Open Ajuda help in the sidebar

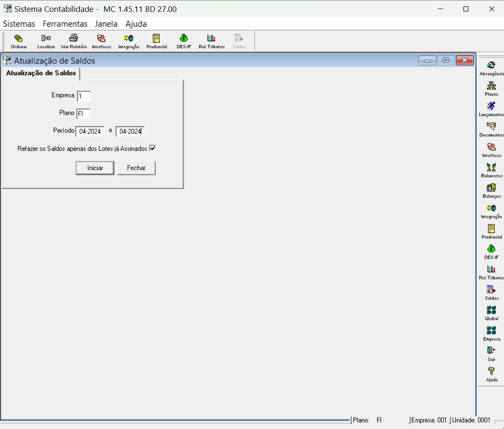click(x=491, y=375)
